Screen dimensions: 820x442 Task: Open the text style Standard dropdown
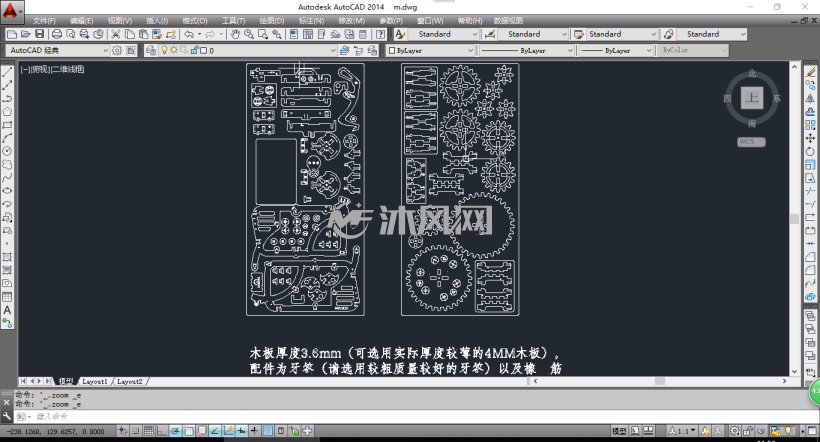coord(474,34)
